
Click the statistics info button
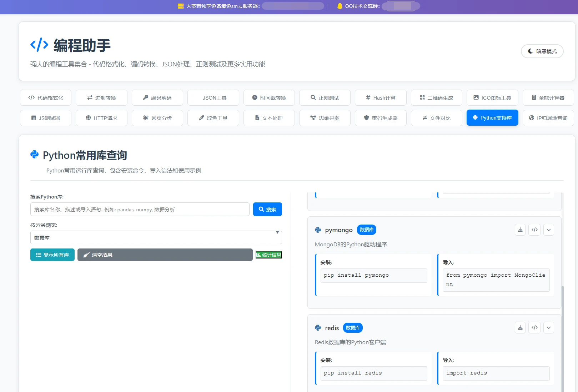coord(268,255)
